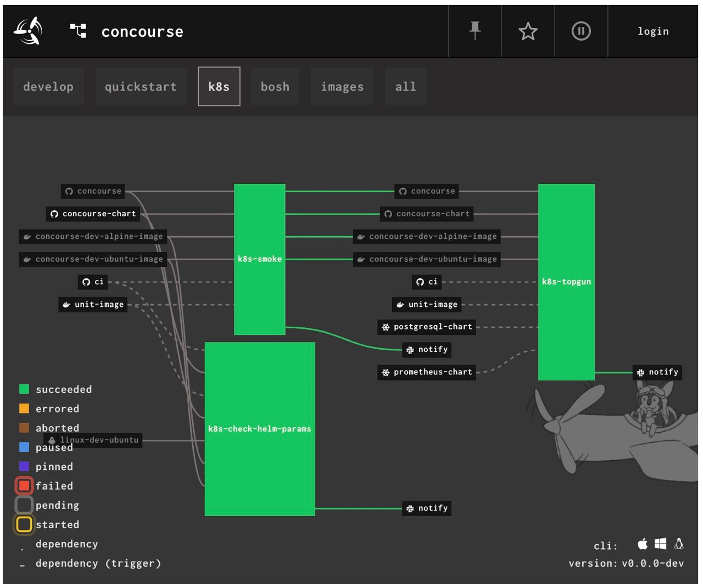This screenshot has width=703, height=588.
Task: Click the concourse-chart resource feeding k8s-topgun
Action: 427,214
